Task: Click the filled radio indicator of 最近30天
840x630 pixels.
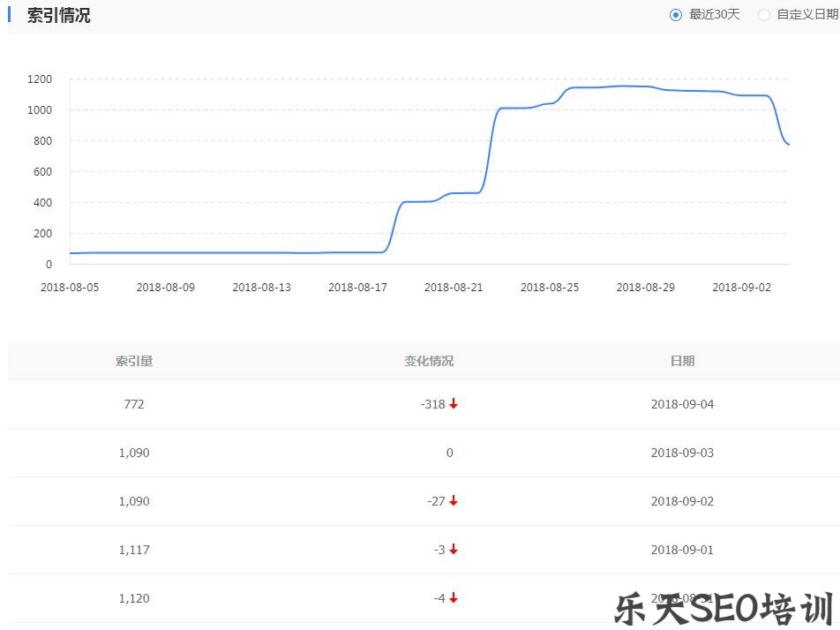Action: pos(675,14)
